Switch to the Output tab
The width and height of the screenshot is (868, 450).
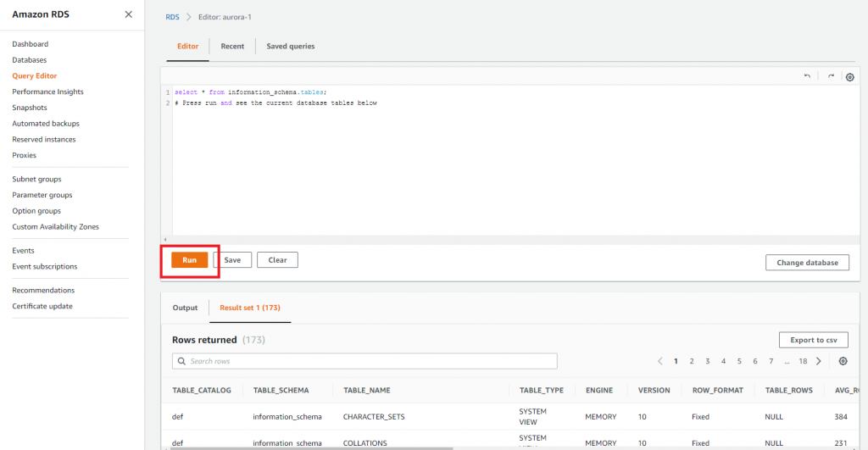[185, 308]
